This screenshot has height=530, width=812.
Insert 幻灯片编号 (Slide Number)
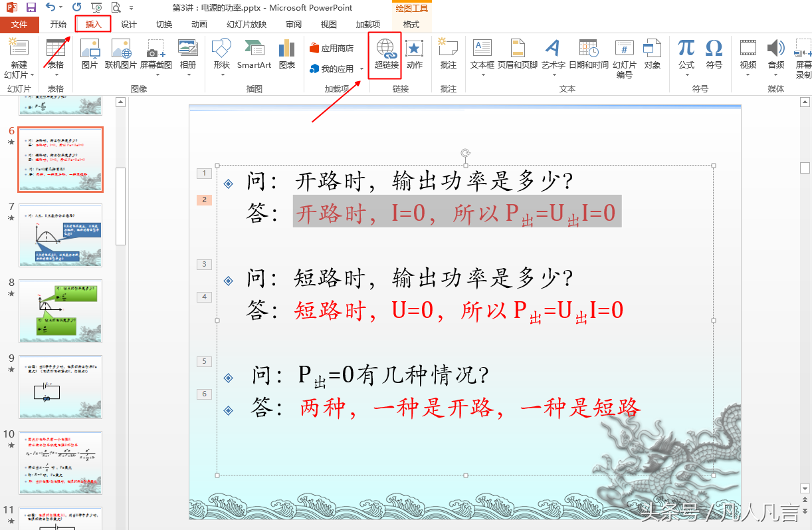[x=625, y=59]
